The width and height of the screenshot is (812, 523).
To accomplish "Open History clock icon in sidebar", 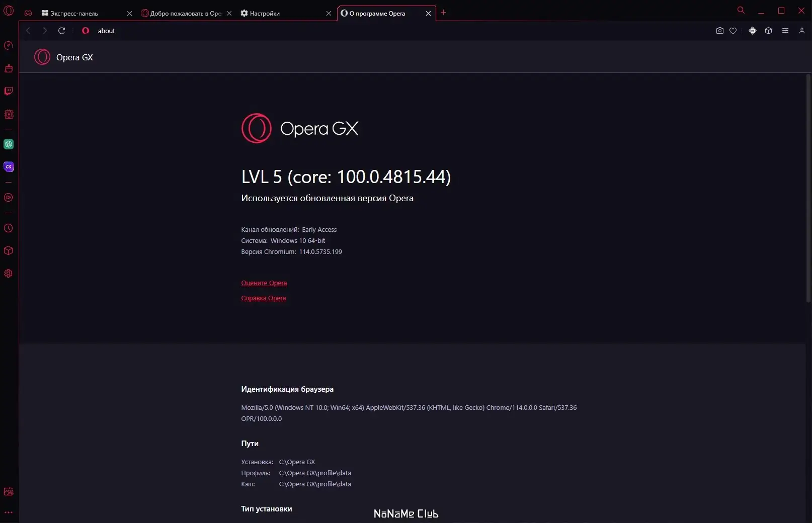I will click(9, 228).
